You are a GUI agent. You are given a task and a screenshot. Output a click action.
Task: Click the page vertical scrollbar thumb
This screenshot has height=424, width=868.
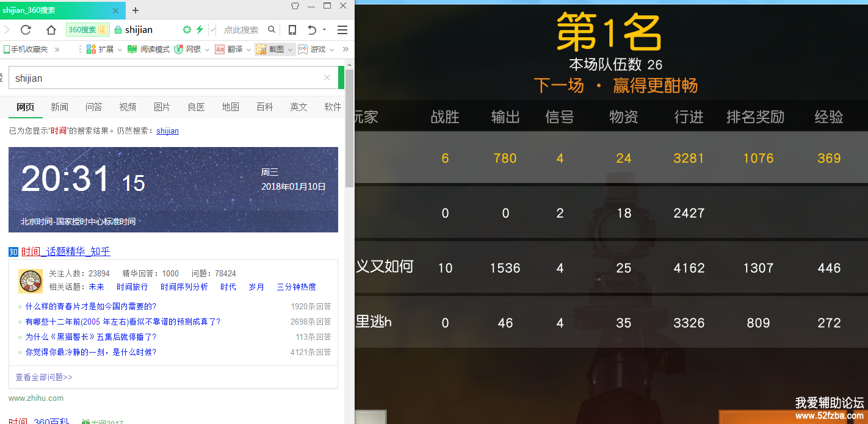[350, 128]
